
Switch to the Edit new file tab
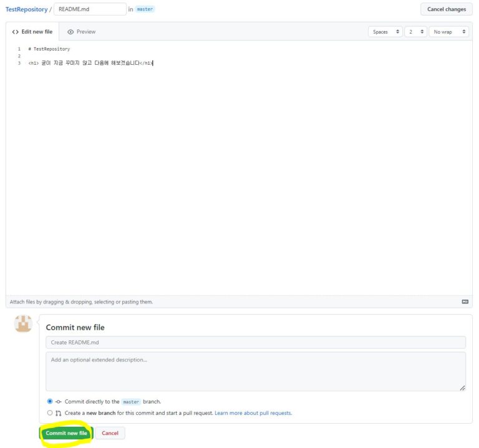pyautogui.click(x=32, y=32)
